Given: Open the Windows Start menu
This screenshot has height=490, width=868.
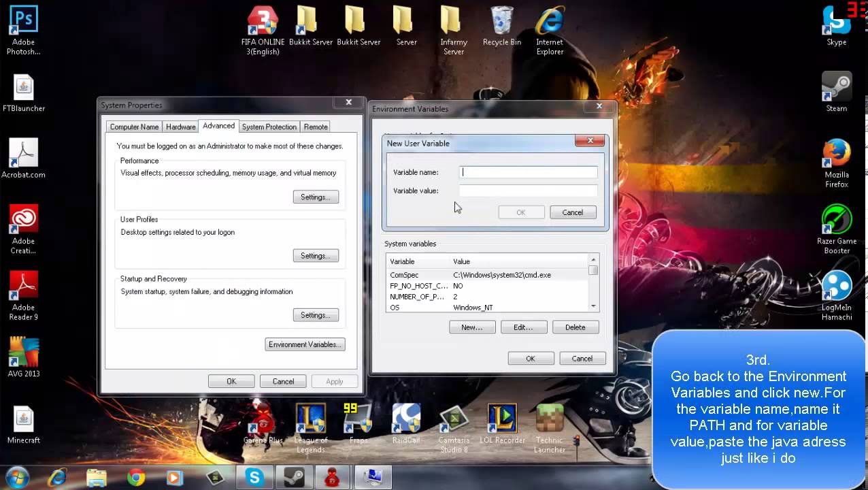Looking at the screenshot, I should [x=17, y=477].
